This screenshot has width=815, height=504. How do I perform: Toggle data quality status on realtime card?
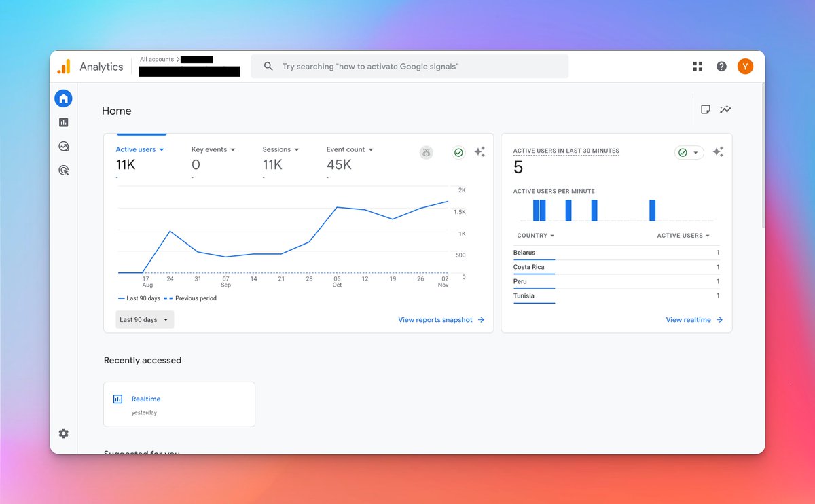point(689,153)
